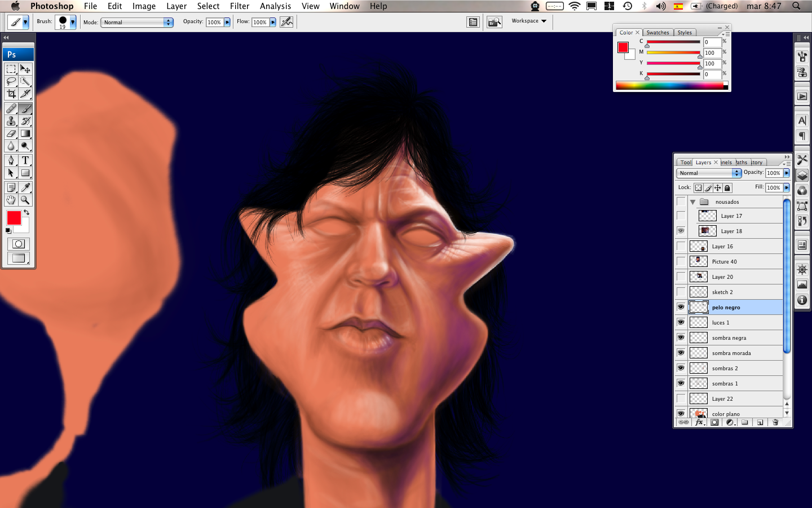The image size is (812, 508).
Task: Open the brush Mode dropdown
Action: click(137, 23)
